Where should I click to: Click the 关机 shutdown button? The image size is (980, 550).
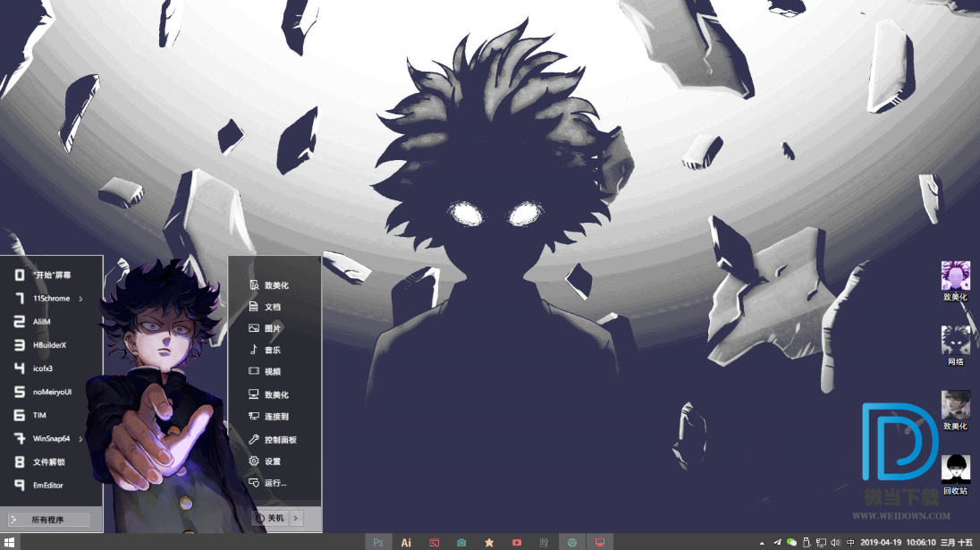(270, 518)
